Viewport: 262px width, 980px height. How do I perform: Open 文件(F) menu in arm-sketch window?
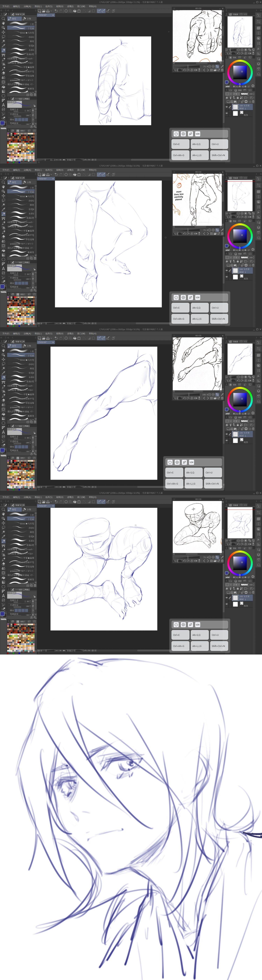pos(6,6)
